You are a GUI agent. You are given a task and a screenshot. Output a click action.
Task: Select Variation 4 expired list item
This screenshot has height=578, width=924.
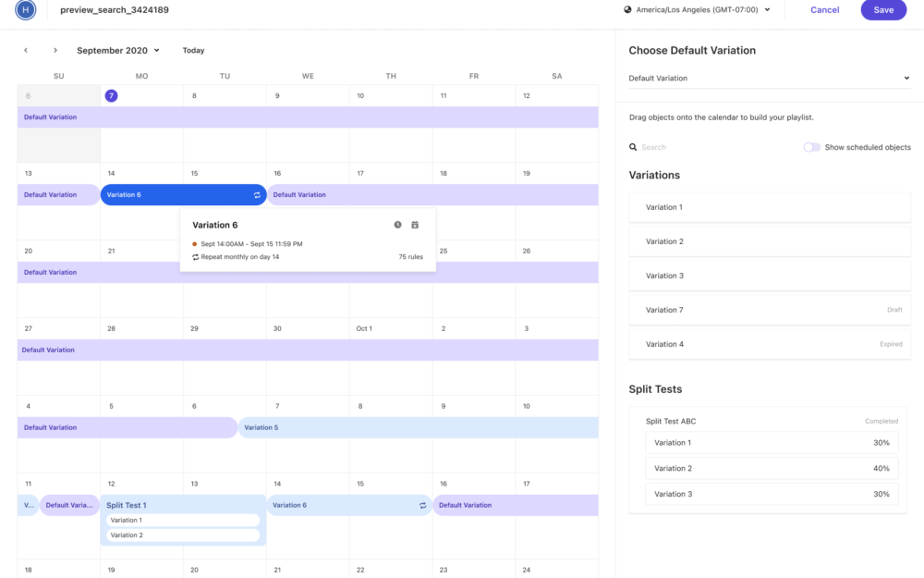click(769, 344)
